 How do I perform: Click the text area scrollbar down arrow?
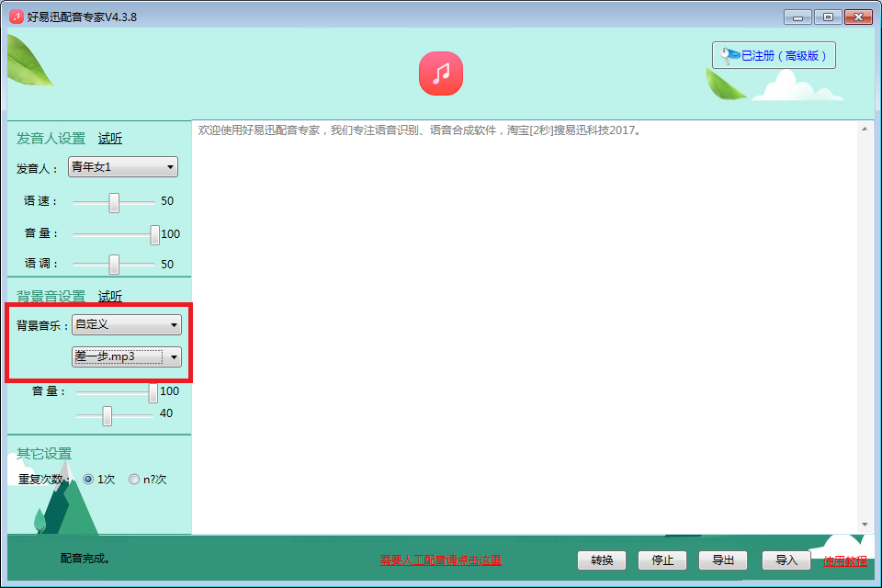865,525
